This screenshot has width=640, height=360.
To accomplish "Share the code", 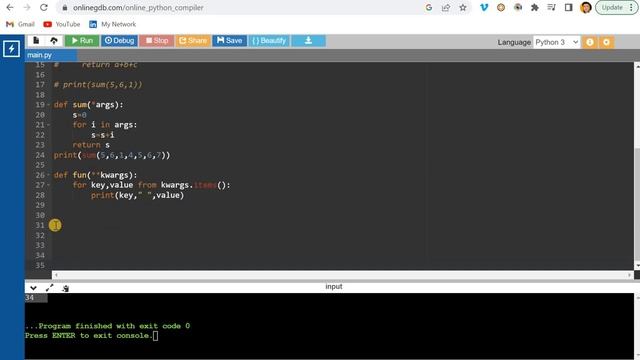I will [193, 40].
